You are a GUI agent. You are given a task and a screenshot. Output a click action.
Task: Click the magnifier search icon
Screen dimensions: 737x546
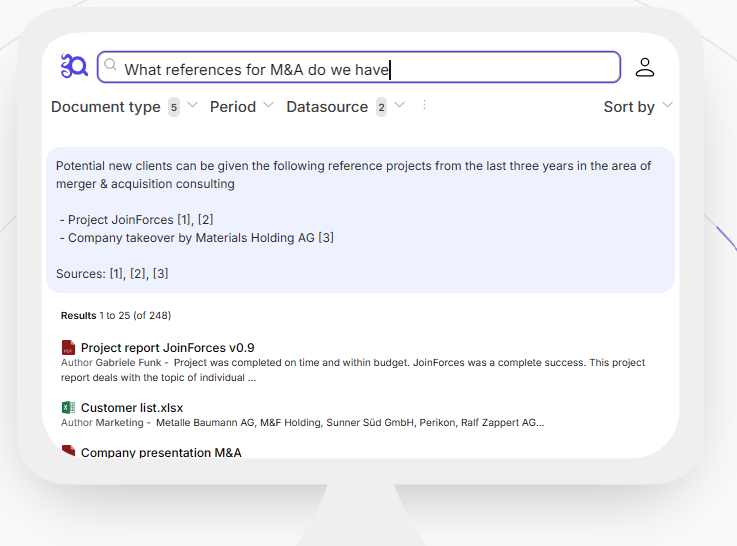110,64
